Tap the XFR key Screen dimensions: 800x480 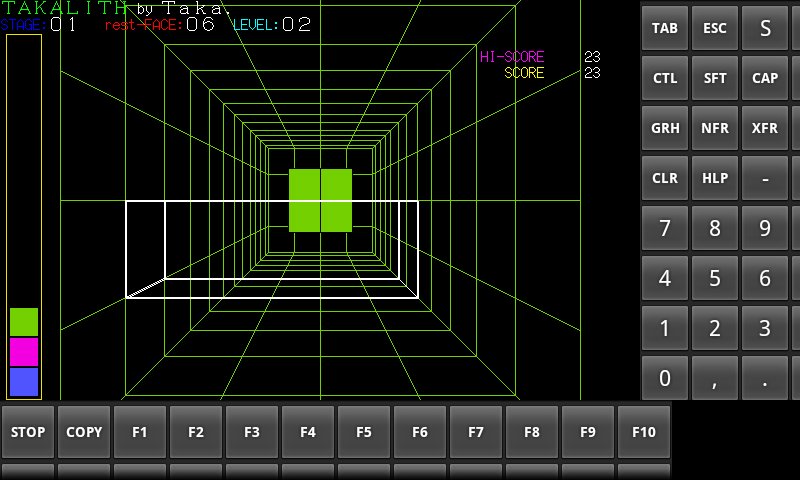click(x=764, y=128)
